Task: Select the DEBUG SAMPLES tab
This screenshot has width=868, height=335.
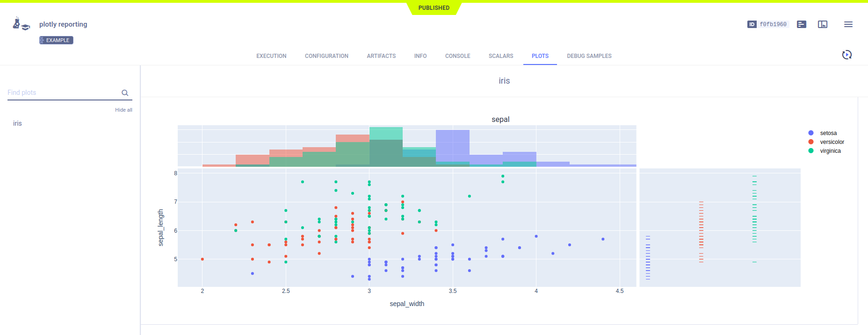Action: click(x=589, y=56)
